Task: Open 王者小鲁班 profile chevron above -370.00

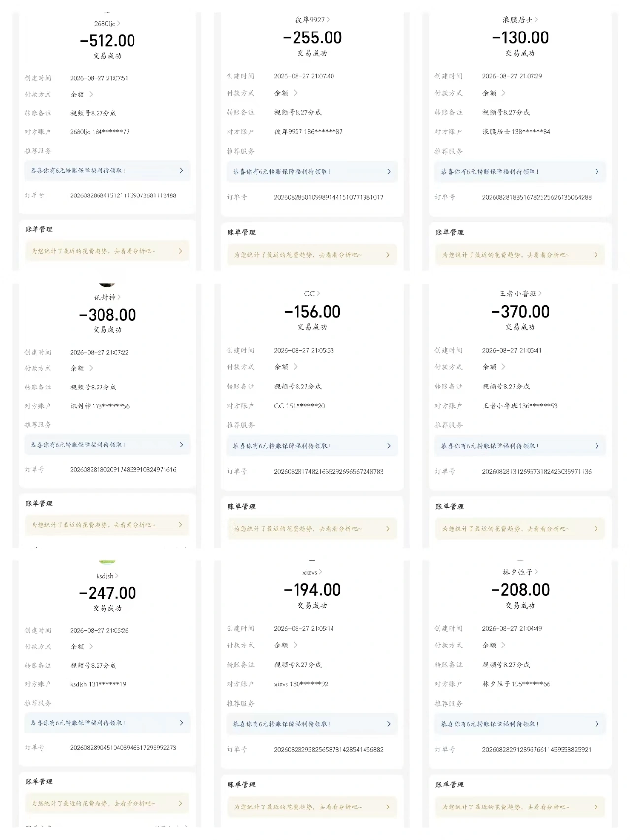Action: (540, 293)
